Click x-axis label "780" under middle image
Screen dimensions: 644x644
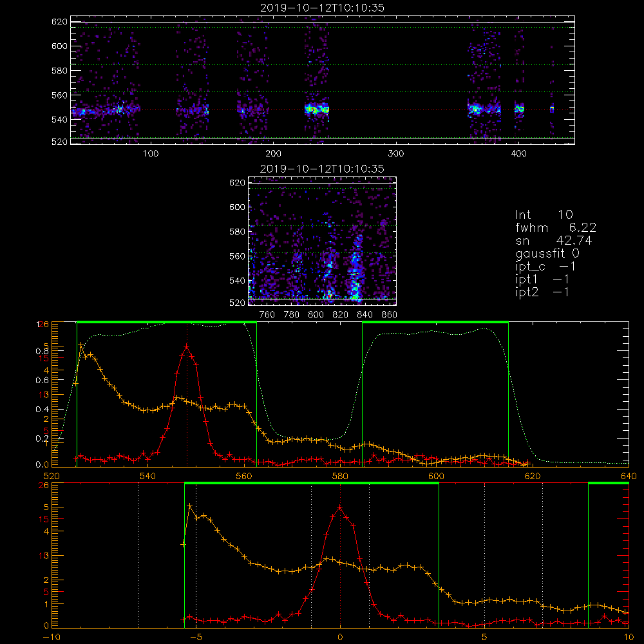coord(292,315)
